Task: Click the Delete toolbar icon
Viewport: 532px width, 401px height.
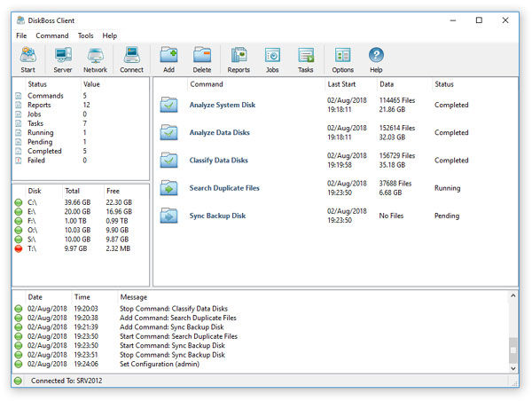Action: (202, 59)
